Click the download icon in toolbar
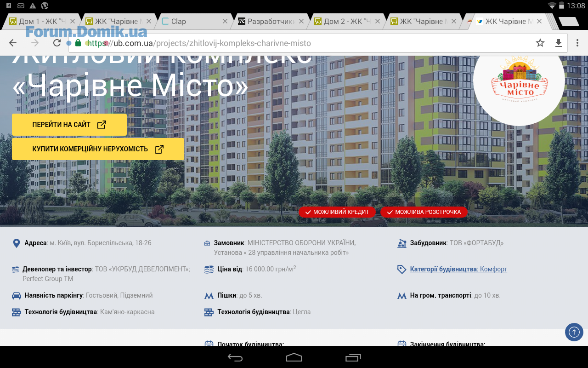588x368 pixels. [559, 43]
